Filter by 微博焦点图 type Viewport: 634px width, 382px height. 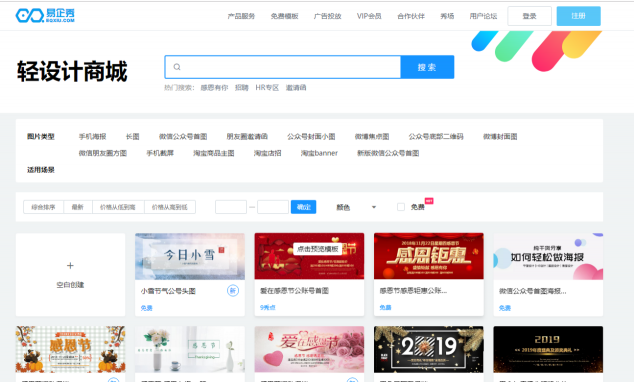click(372, 137)
